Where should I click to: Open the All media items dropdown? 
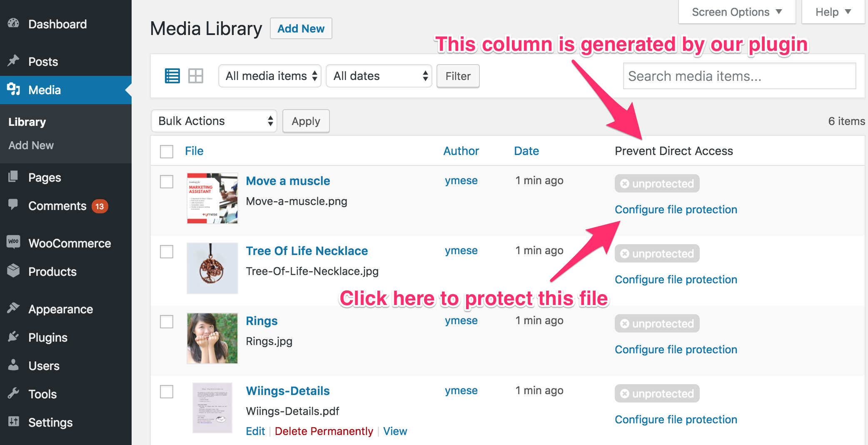269,76
